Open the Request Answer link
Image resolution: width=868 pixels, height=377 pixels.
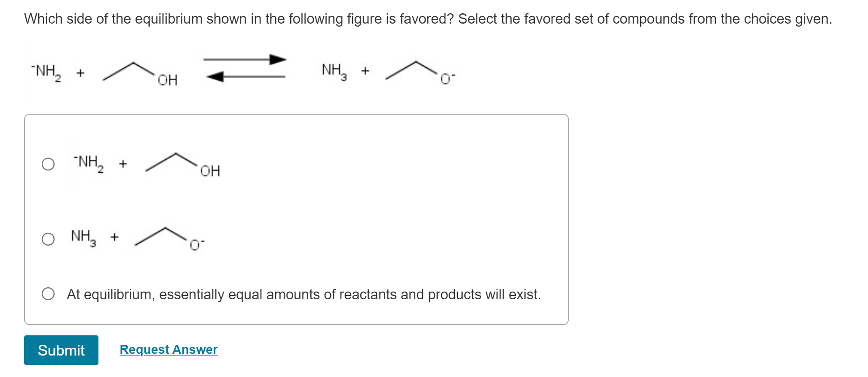[168, 350]
